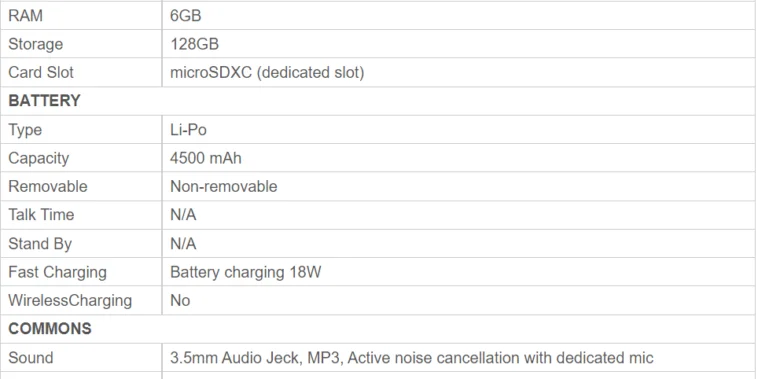Click the Capacity label
Screen dimensions: 758x379
click(x=39, y=158)
